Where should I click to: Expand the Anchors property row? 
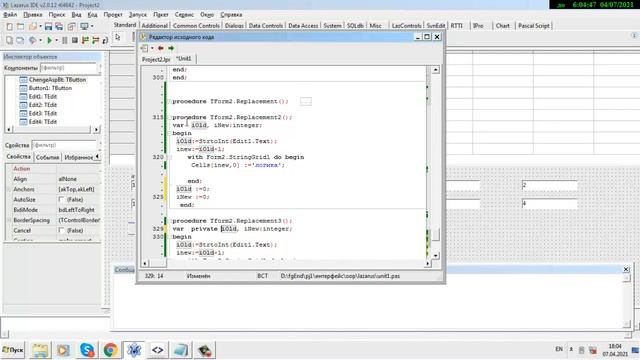pyautogui.click(x=9, y=189)
